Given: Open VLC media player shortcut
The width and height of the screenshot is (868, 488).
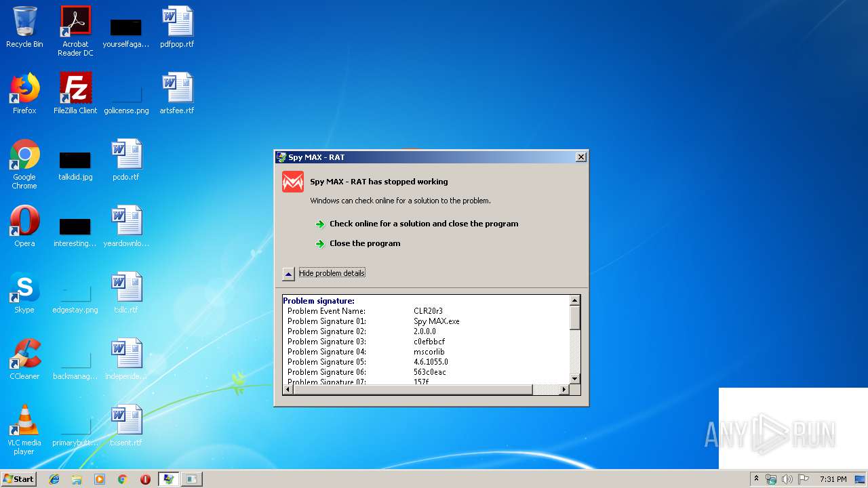Looking at the screenshot, I should [24, 430].
